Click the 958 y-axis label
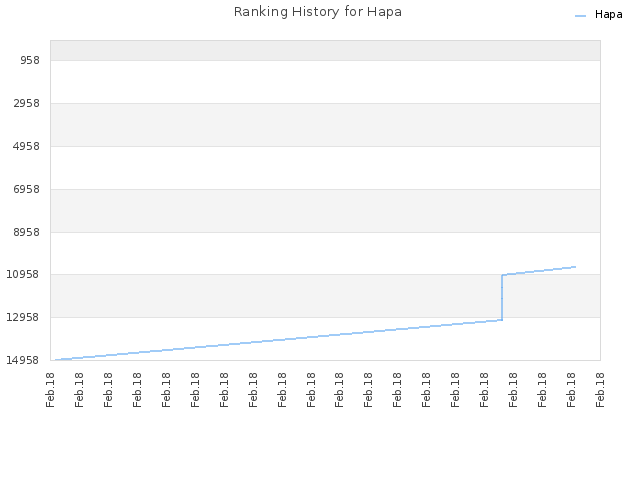640x480 pixels. (x=30, y=60)
